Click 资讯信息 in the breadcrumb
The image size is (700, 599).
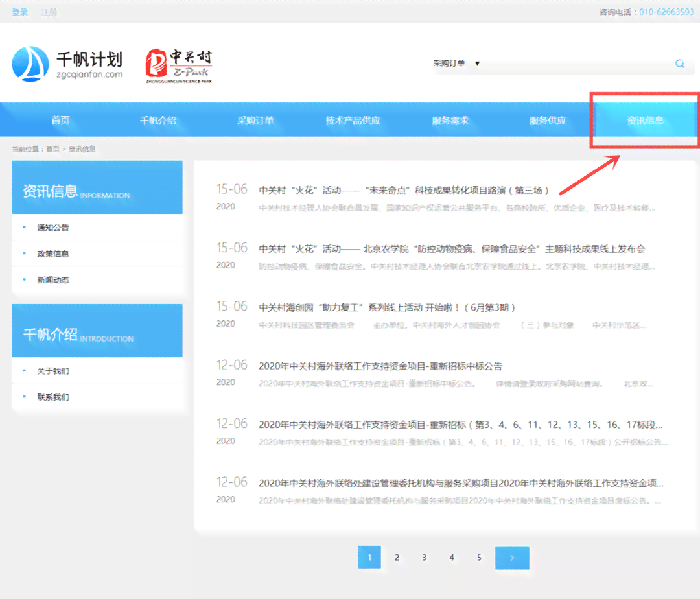[82, 149]
